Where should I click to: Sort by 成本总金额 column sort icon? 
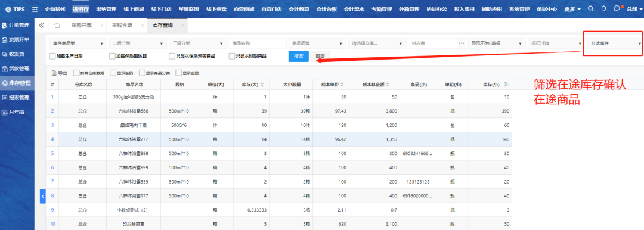388,85
